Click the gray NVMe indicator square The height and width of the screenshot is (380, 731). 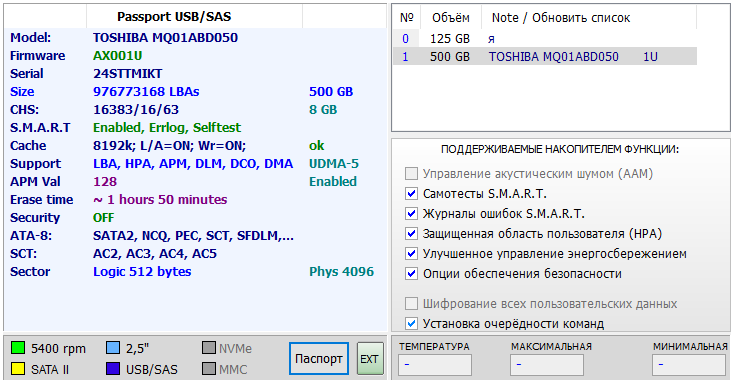[209, 348]
